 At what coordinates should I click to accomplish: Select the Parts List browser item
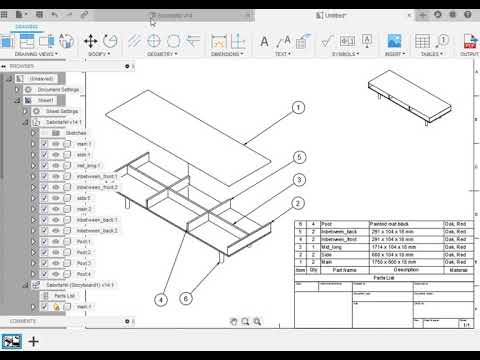click(x=64, y=296)
